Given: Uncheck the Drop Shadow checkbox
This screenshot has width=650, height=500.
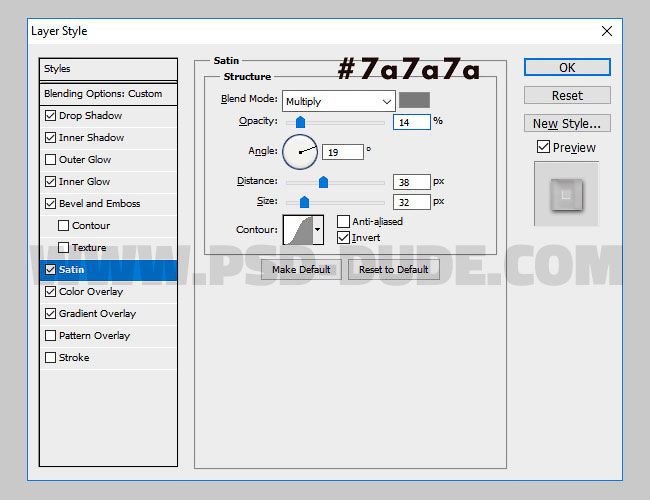Looking at the screenshot, I should click(x=50, y=115).
